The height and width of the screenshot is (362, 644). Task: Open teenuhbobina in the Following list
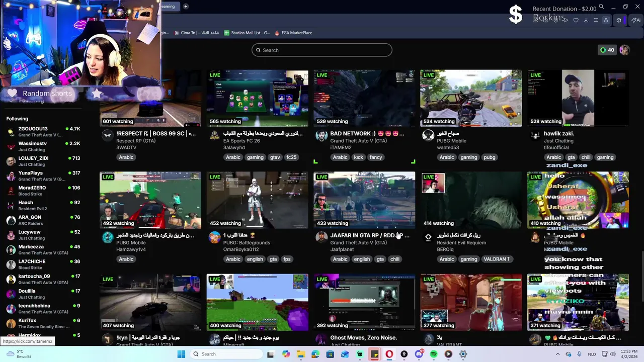point(43,309)
